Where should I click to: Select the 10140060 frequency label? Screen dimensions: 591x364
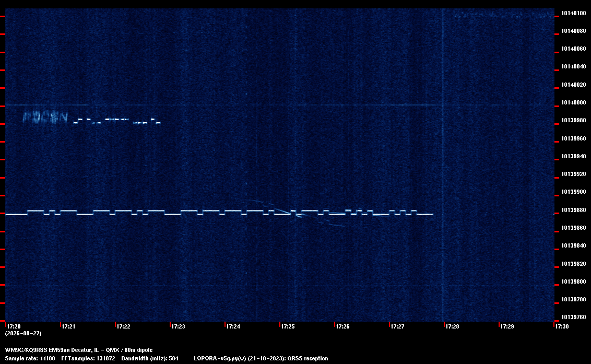click(573, 49)
